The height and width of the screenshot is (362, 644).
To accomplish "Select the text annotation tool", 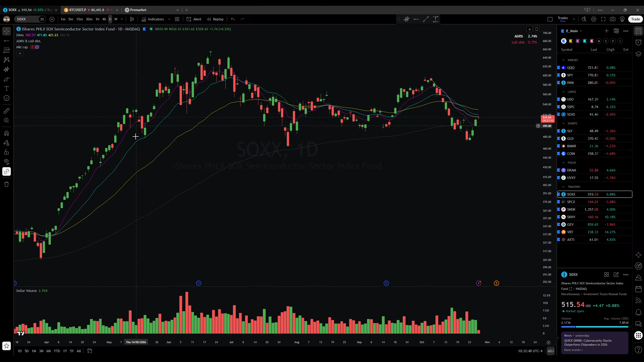I will point(7,88).
